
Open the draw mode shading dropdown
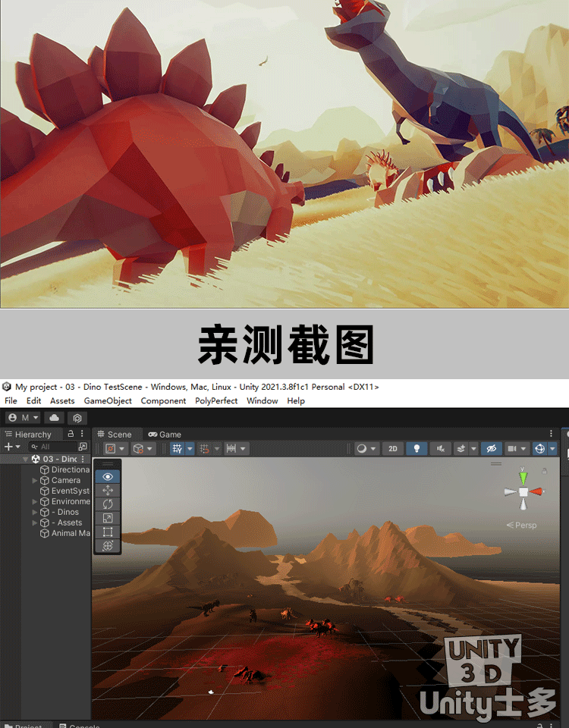tap(366, 448)
